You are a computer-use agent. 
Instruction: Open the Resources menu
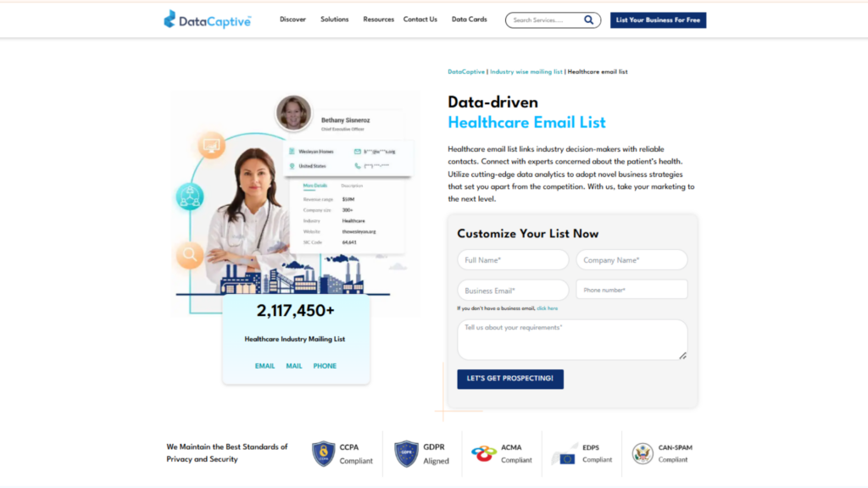(x=378, y=19)
